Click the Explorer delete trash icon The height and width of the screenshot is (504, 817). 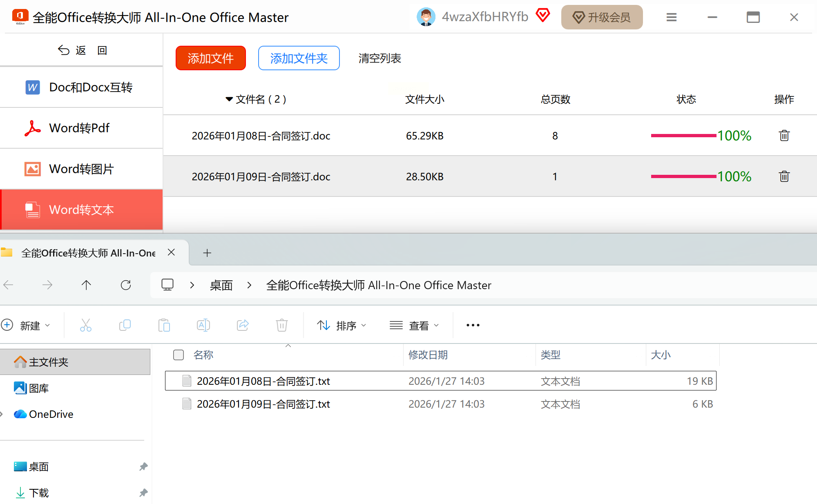pos(282,325)
